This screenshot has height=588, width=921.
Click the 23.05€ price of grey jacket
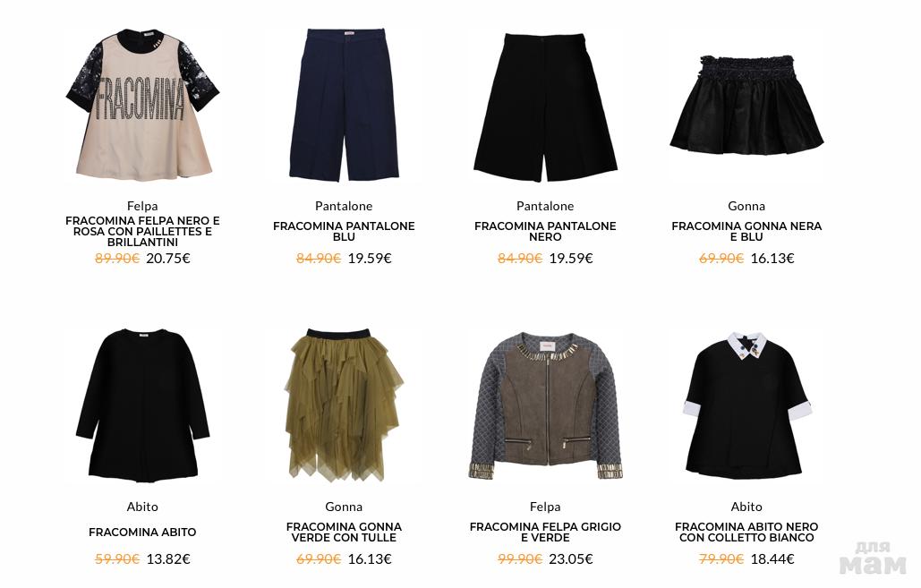(x=571, y=559)
